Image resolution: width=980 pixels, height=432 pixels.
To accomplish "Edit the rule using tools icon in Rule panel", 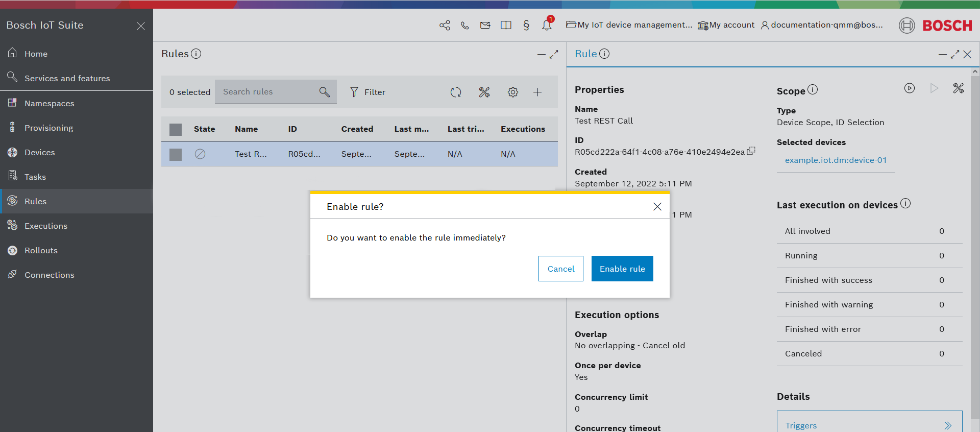I will click(x=959, y=88).
